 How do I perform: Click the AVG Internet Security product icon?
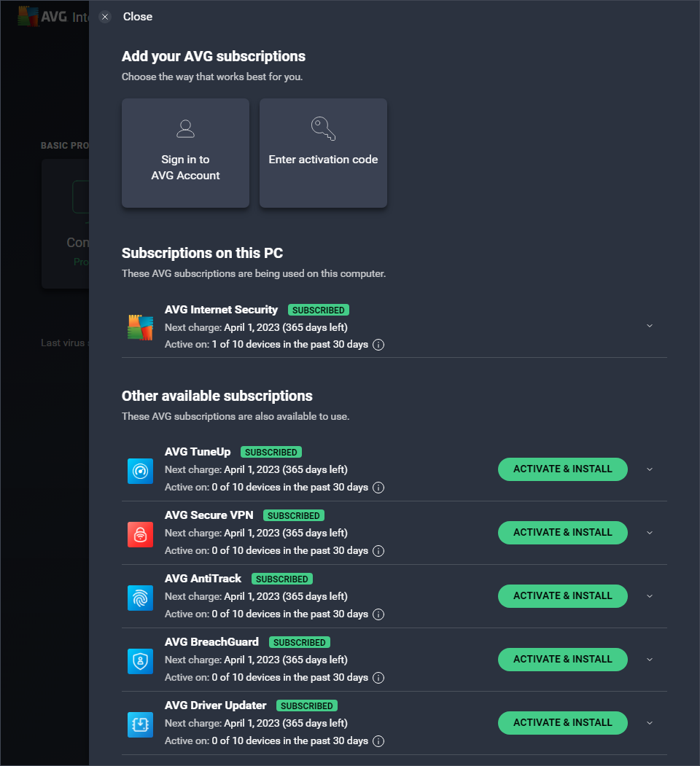(140, 327)
